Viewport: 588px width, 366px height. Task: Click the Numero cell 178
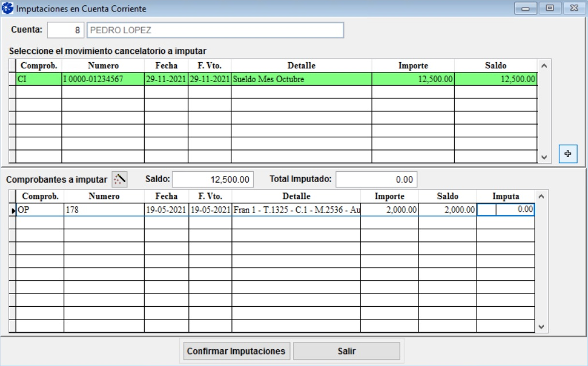coord(104,210)
